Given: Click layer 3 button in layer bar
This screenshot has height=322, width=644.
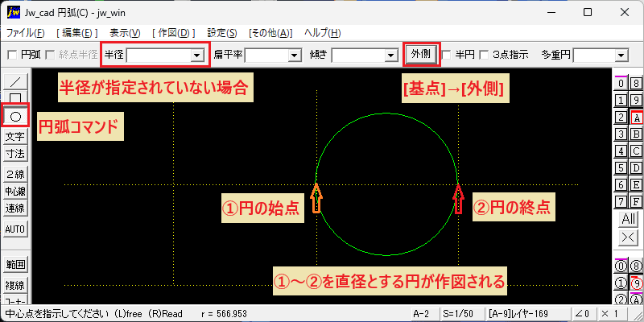Looking at the screenshot, I should point(621,134).
